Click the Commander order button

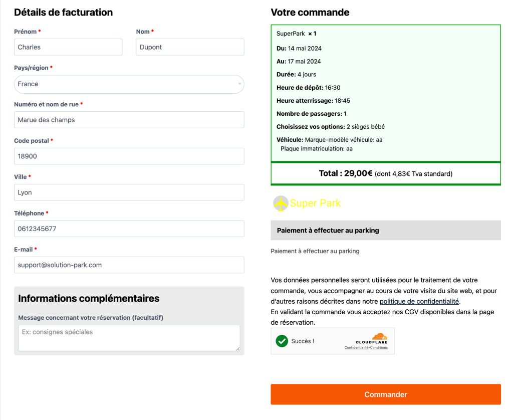pyautogui.click(x=385, y=394)
